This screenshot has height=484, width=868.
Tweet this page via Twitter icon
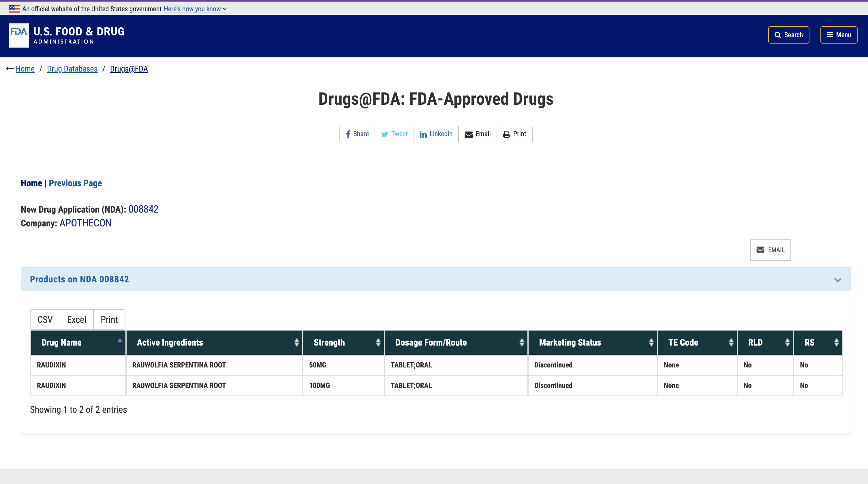(x=394, y=134)
